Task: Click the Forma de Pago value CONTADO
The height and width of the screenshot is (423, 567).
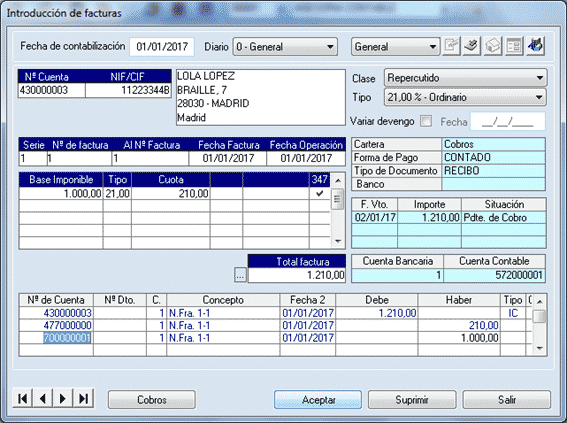Action: (x=494, y=158)
